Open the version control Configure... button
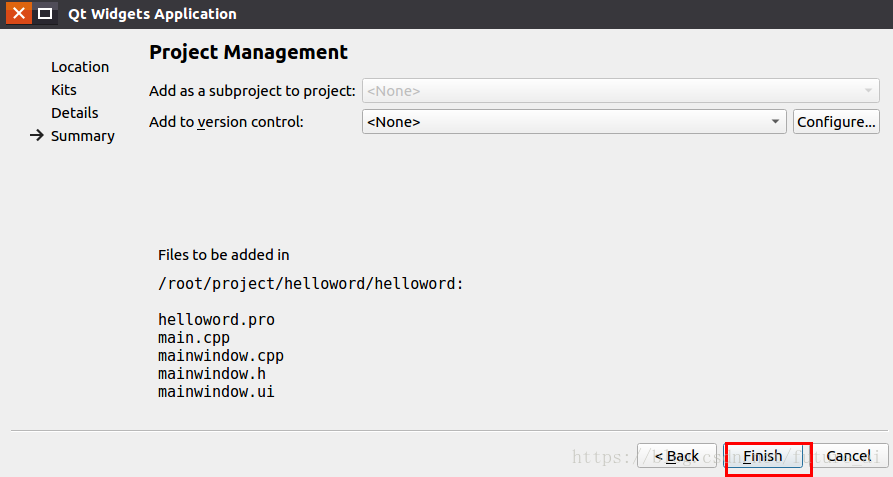Viewport: 893px width, 477px height. pyautogui.click(x=836, y=122)
